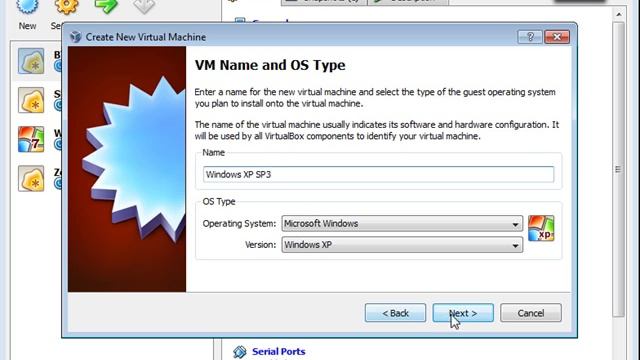This screenshot has width=640, height=360.
Task: Open the Version dropdown showing Windows XP
Action: pyautogui.click(x=402, y=245)
